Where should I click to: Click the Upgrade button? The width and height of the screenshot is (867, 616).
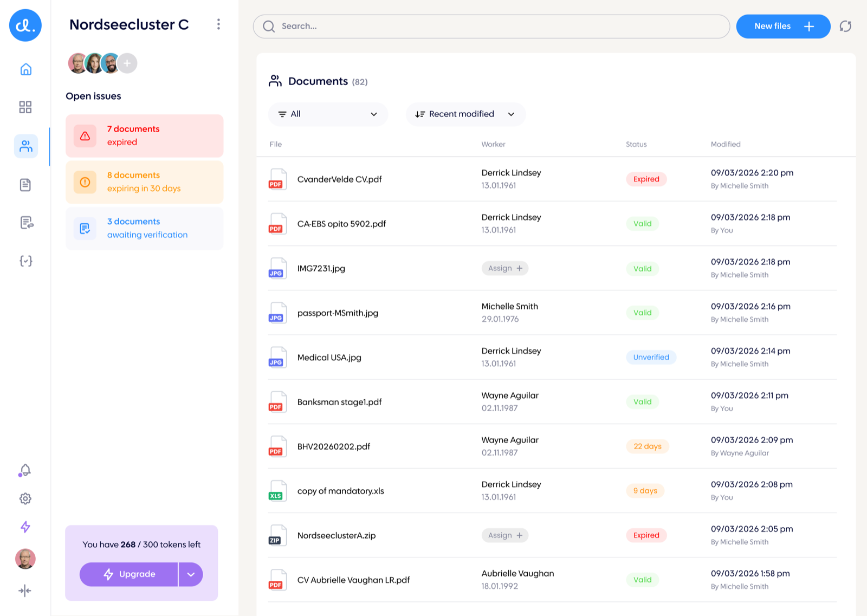tap(129, 574)
